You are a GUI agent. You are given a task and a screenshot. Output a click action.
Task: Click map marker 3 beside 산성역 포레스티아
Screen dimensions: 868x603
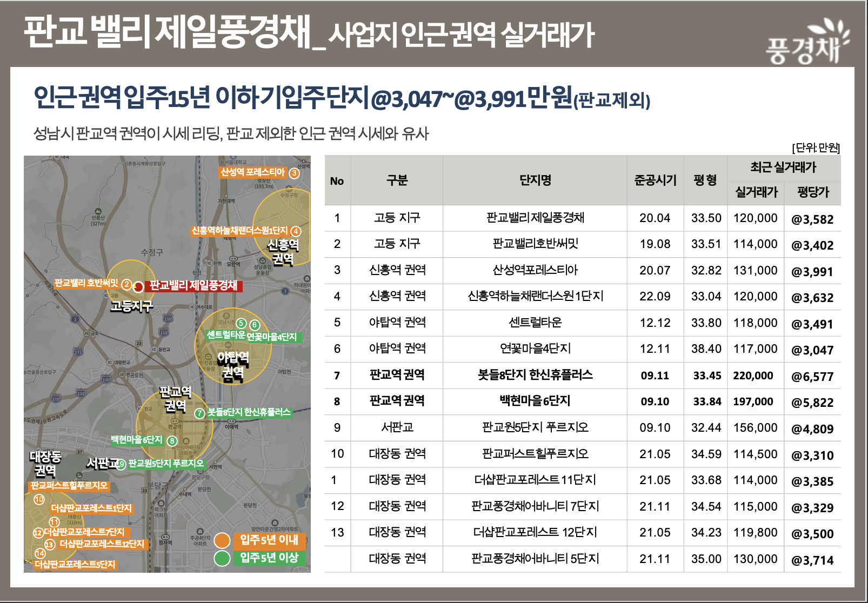pyautogui.click(x=293, y=173)
